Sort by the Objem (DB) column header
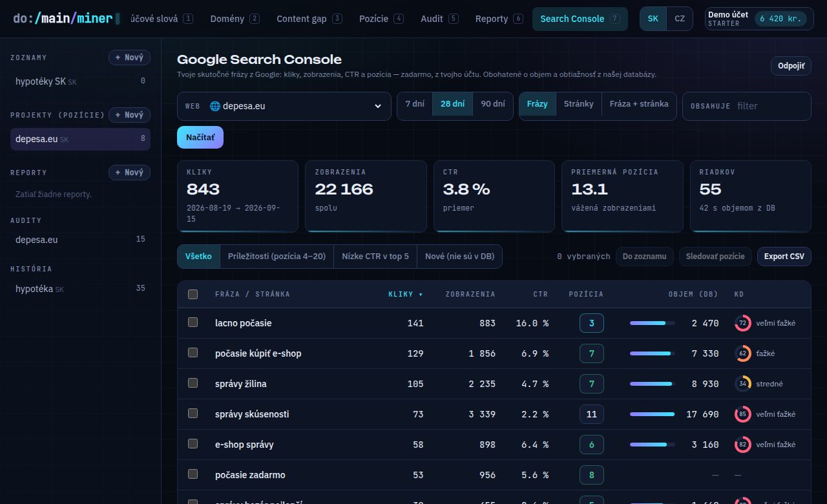 (693, 294)
